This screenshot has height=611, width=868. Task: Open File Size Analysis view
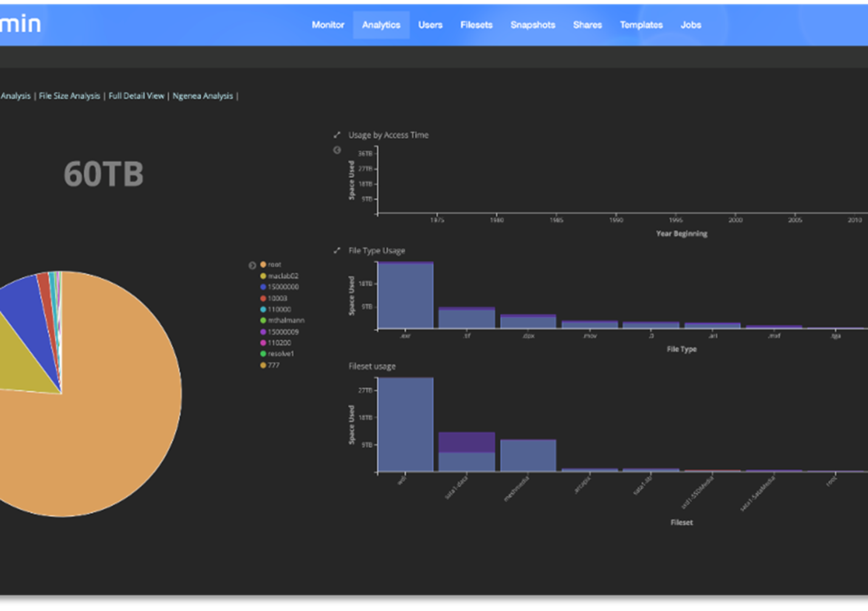69,96
